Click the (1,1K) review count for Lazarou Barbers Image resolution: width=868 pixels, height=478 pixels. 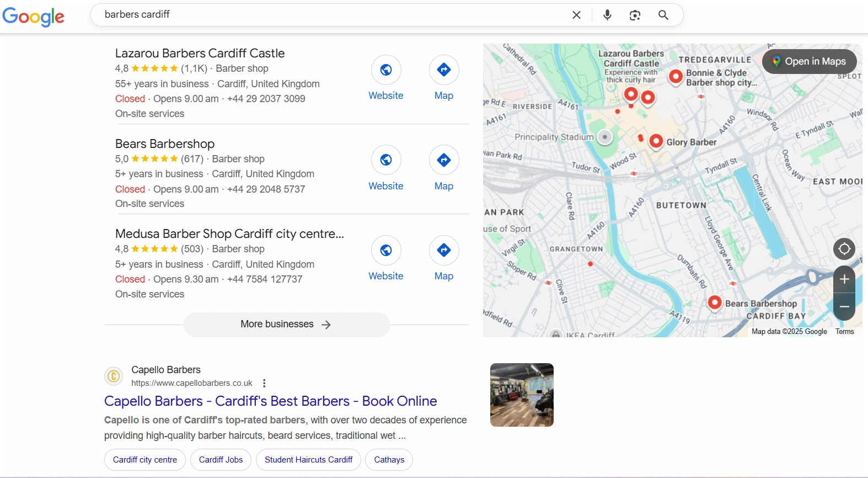pos(194,68)
